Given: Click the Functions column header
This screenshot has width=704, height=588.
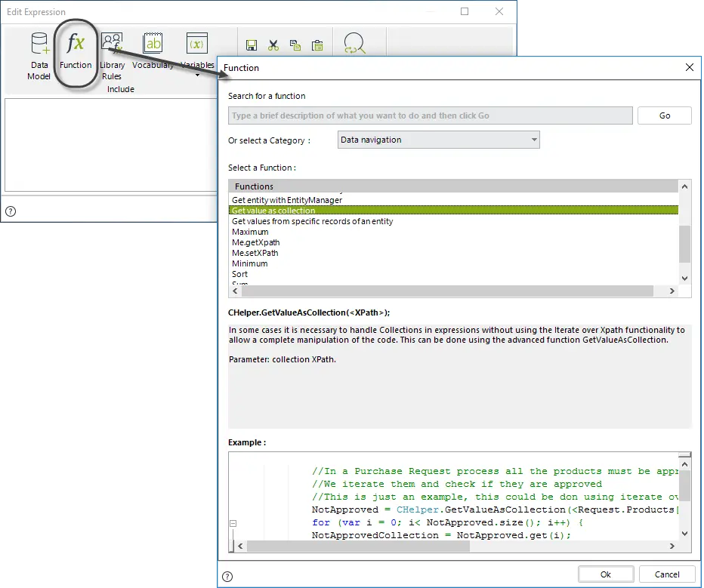Looking at the screenshot, I should [453, 186].
